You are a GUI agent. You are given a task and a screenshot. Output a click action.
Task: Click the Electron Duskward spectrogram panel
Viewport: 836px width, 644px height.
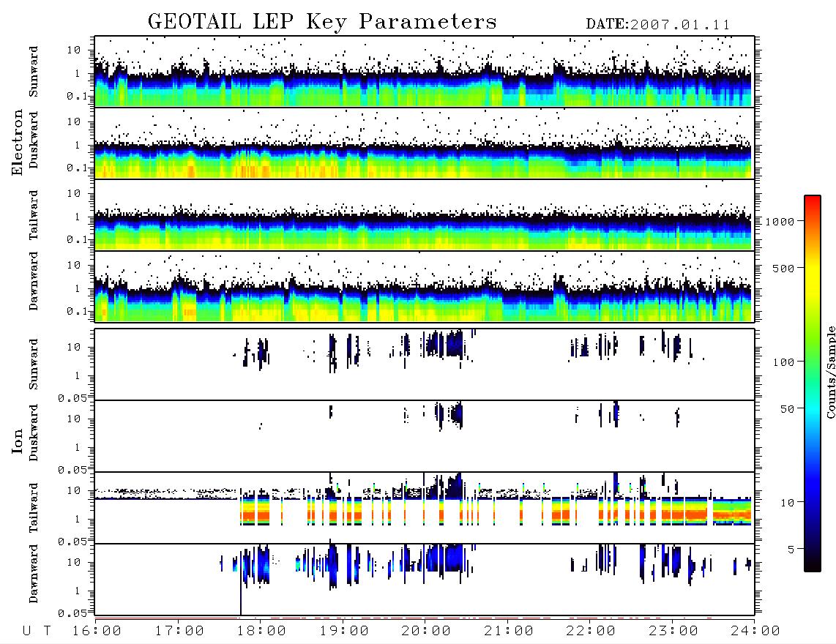(425, 143)
